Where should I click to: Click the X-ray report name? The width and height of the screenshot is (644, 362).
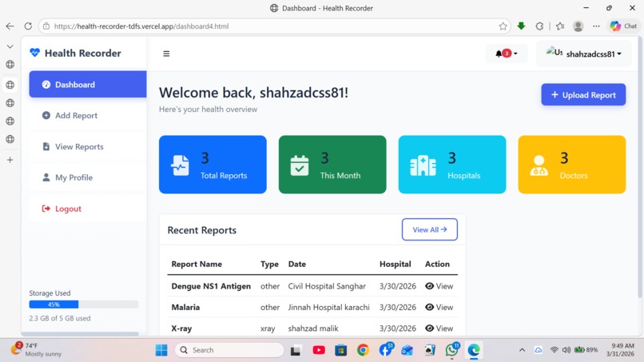[x=181, y=328]
